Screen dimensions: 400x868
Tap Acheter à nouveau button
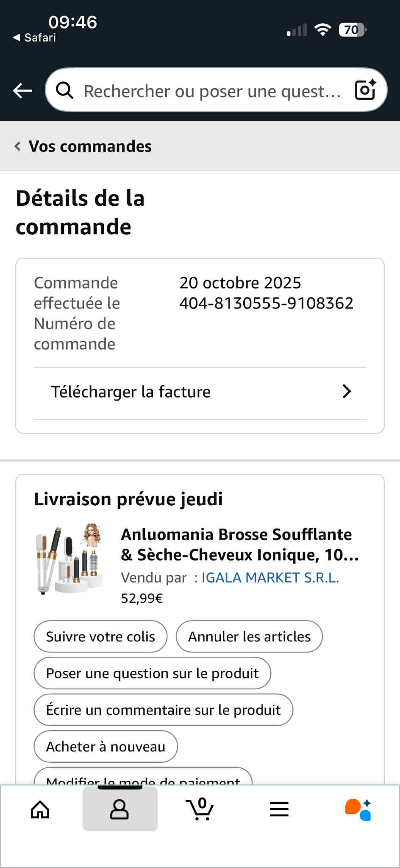click(x=106, y=746)
